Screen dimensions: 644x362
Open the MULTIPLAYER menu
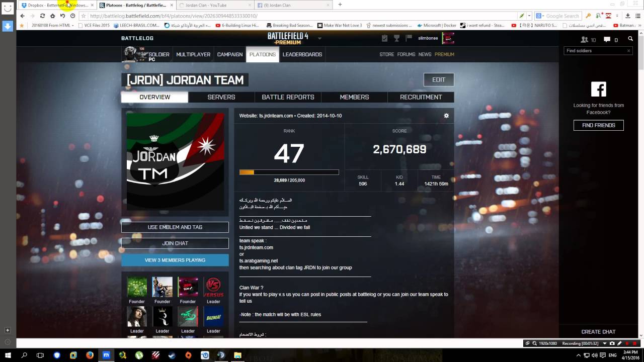pos(193,54)
